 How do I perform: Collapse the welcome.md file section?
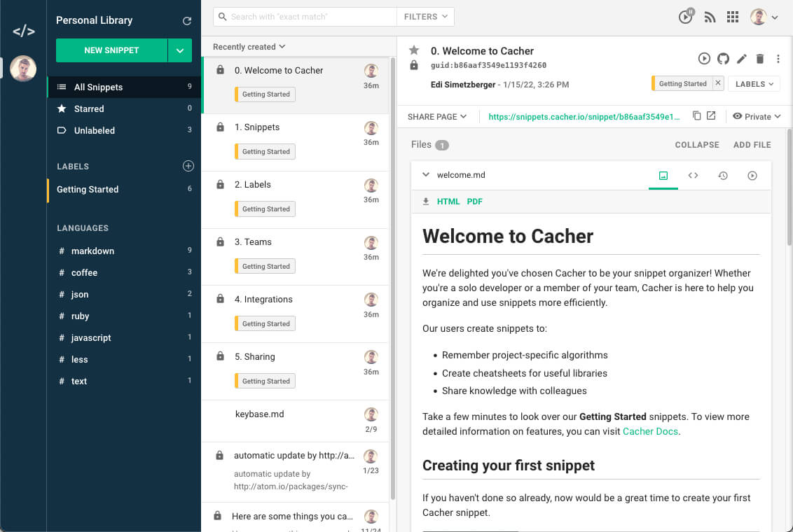tap(426, 175)
